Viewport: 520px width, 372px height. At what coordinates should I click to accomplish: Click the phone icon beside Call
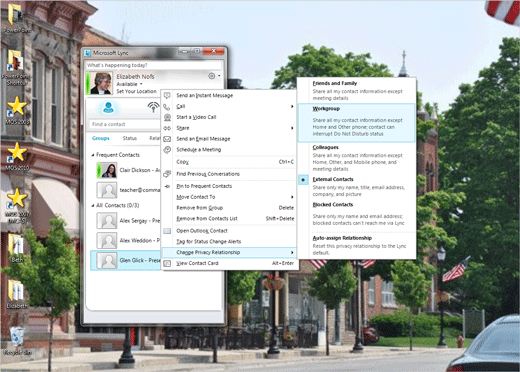click(x=167, y=107)
